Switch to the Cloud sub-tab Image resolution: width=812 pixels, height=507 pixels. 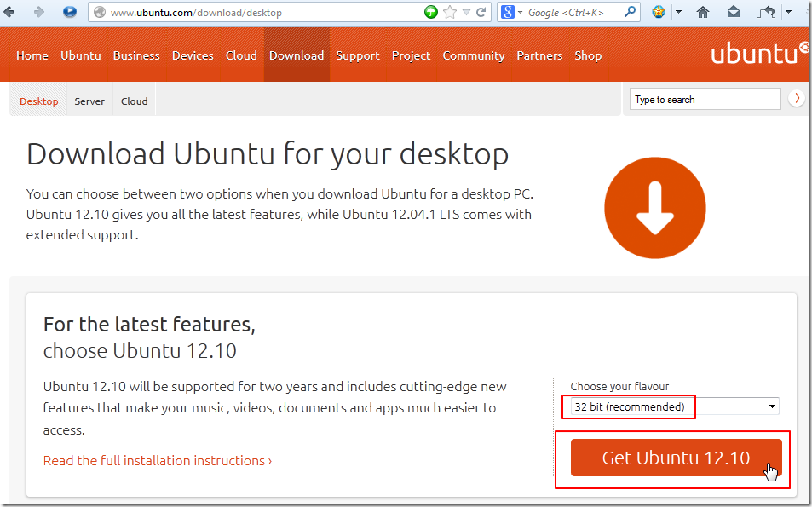[x=134, y=101]
